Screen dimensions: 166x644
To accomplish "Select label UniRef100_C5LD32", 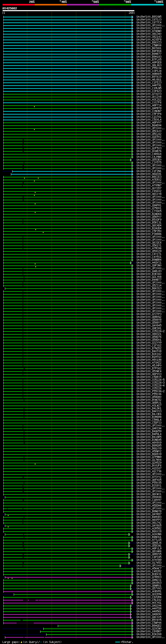I will pyautogui.click(x=149, y=600).
